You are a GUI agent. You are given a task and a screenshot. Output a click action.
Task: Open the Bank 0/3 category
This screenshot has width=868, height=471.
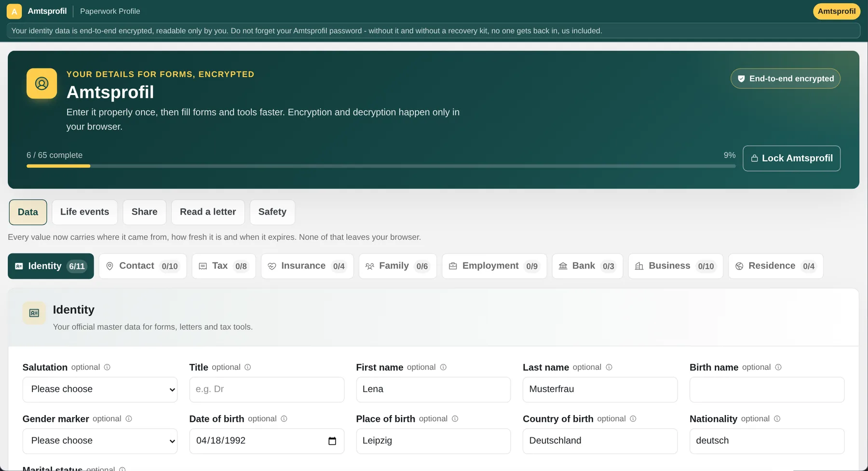(x=587, y=266)
